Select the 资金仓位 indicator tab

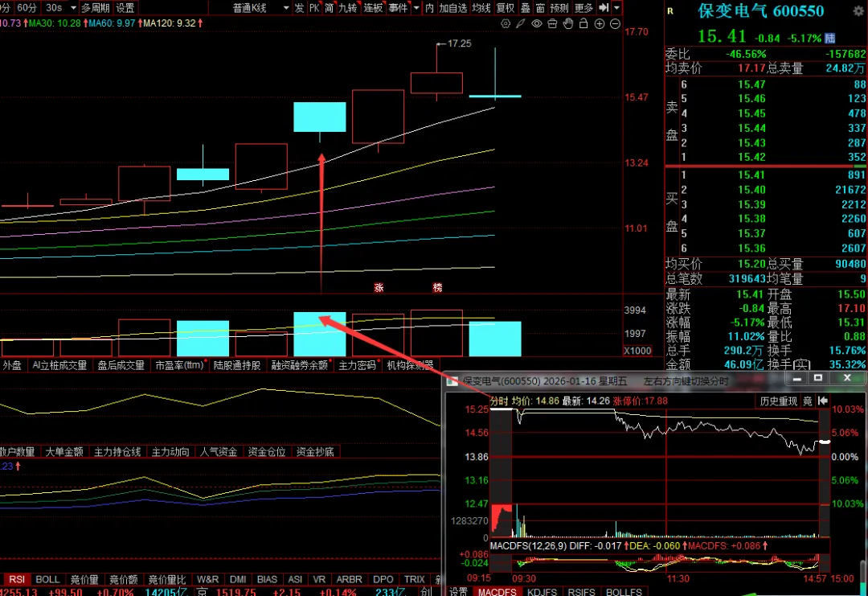267,451
